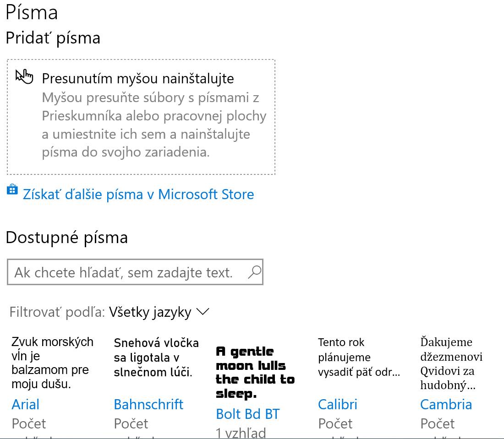Click the Filtrovať podľa label
The width and height of the screenshot is (504, 439).
[57, 312]
